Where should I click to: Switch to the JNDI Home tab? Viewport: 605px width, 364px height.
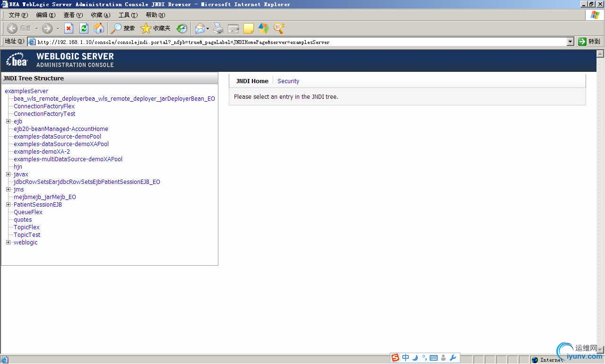(x=252, y=81)
